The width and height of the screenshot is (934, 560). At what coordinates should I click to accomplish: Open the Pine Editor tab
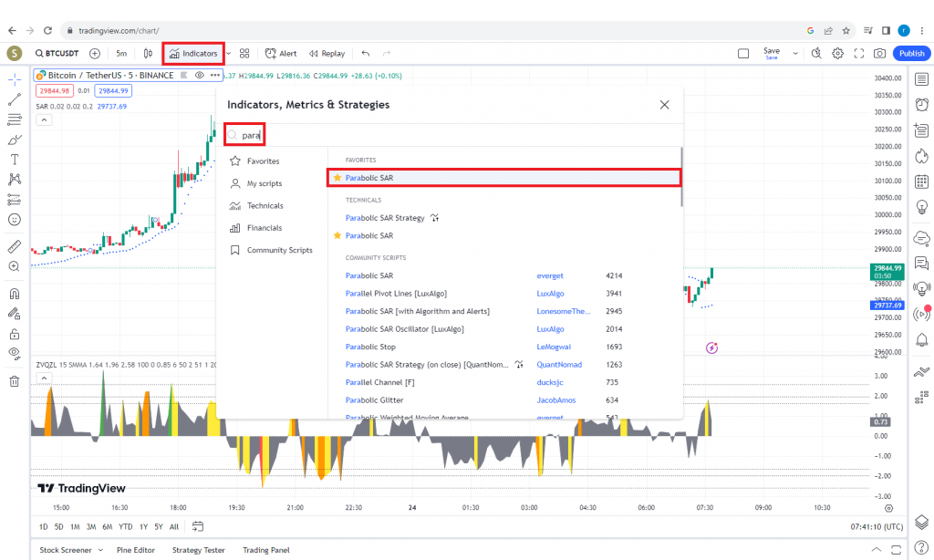(x=136, y=550)
